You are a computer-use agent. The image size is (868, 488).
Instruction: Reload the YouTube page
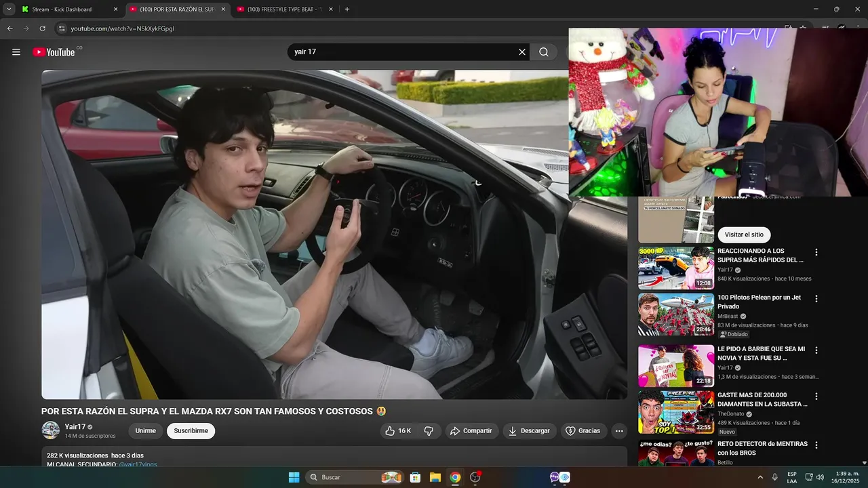pos(42,28)
